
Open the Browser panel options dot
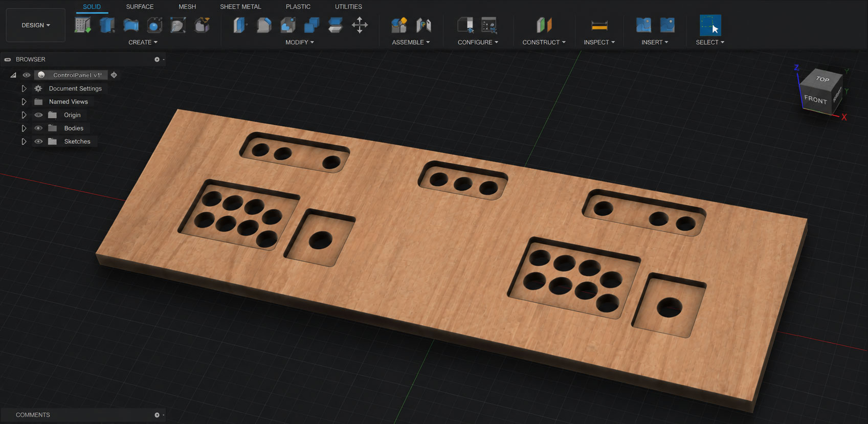[157, 59]
